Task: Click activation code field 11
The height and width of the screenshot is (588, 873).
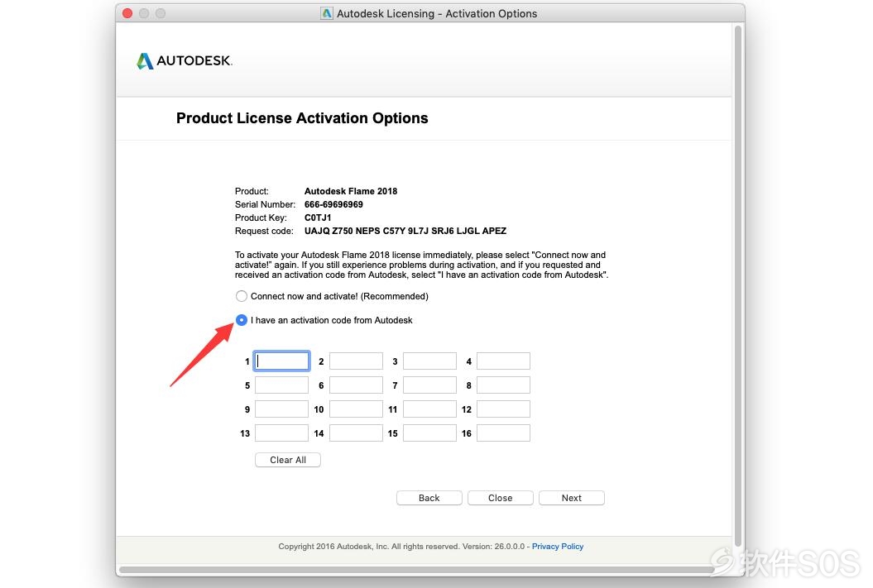Action: 429,409
